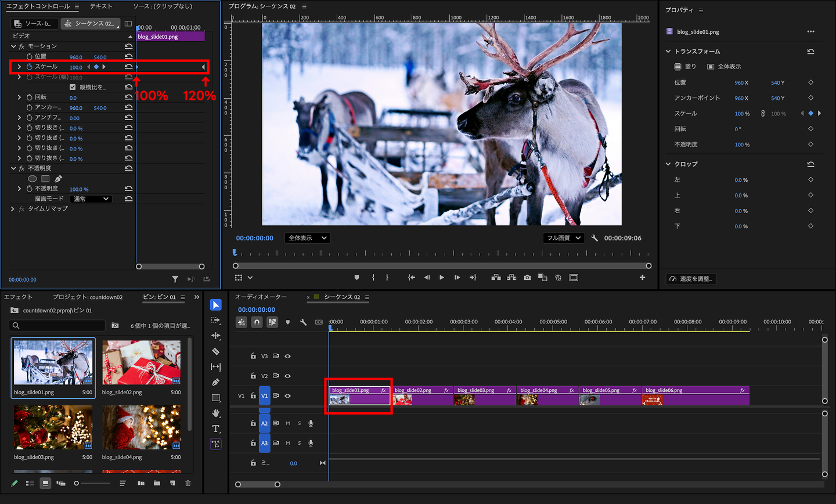Open the Audio Meters tab

pyautogui.click(x=261, y=297)
